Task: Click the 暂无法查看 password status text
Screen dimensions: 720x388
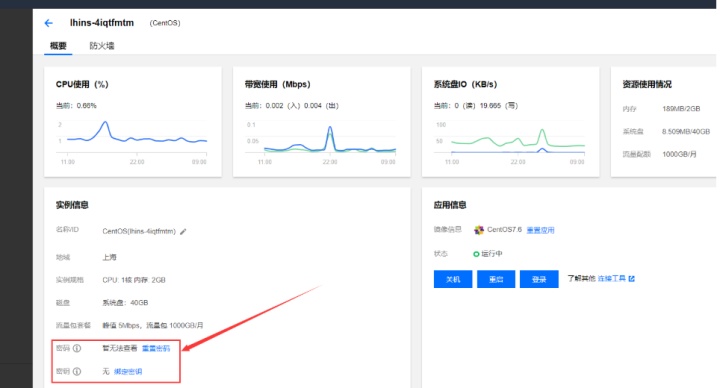Action: click(x=119, y=349)
